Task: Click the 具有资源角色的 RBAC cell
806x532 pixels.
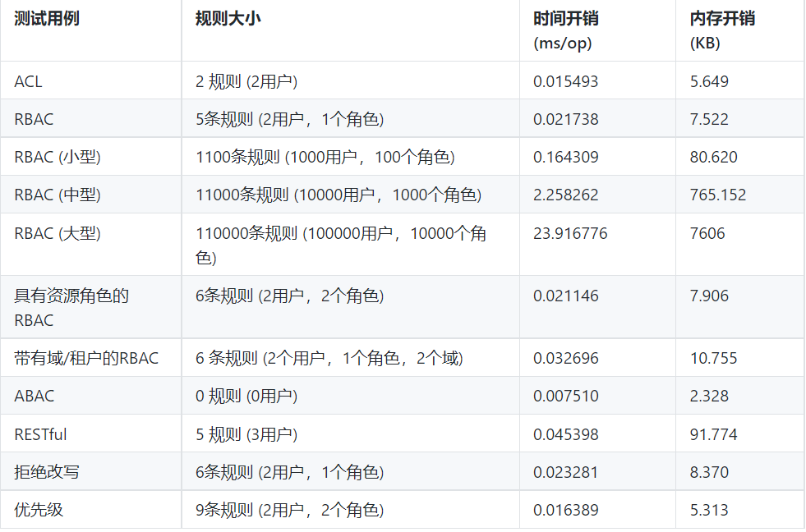Action: [x=71, y=308]
